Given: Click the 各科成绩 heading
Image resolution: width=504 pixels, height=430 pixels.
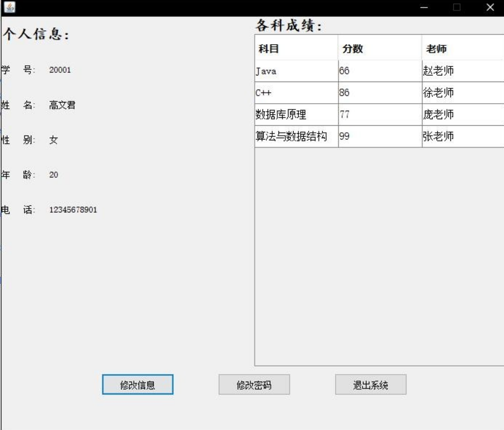Looking at the screenshot, I should (x=288, y=25).
